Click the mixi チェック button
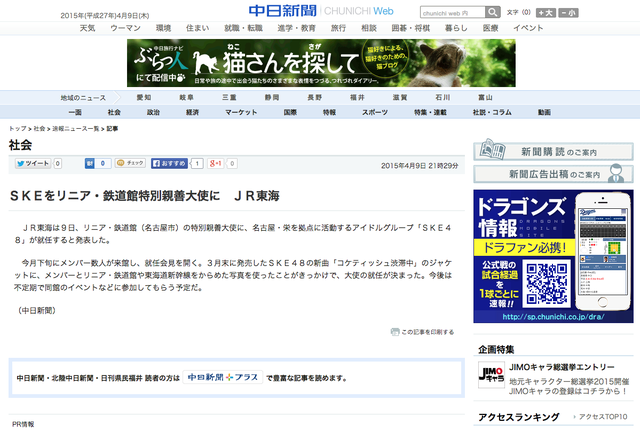This screenshot has width=640, height=431. (130, 163)
